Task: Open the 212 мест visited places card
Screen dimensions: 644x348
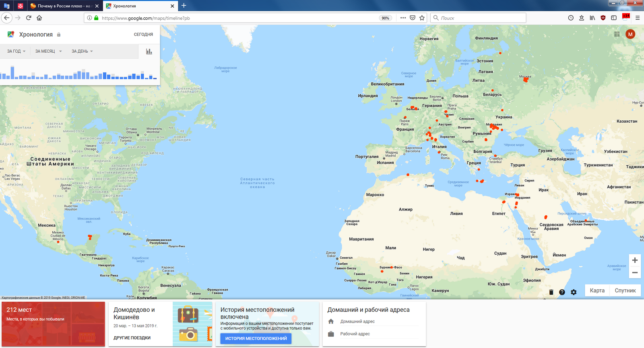Action: pyautogui.click(x=53, y=324)
